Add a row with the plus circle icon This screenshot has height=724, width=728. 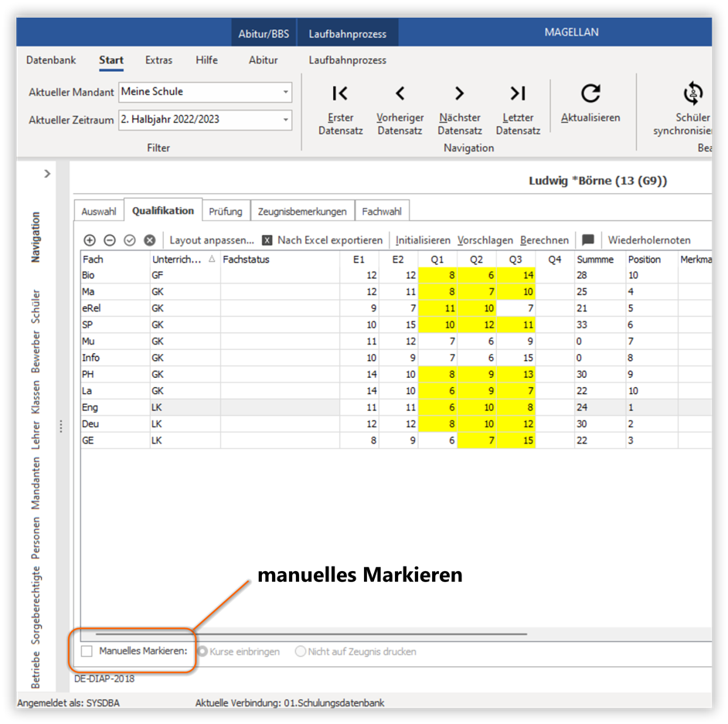(90, 240)
